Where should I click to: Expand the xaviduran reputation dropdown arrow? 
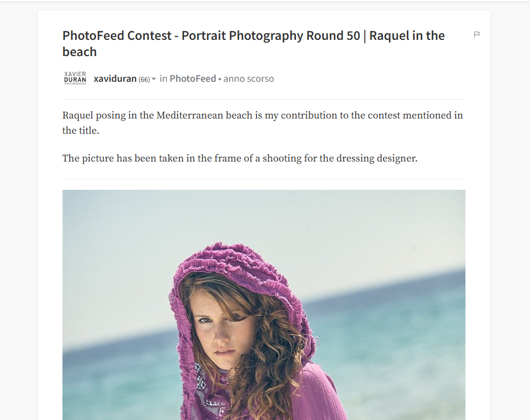pyautogui.click(x=153, y=79)
